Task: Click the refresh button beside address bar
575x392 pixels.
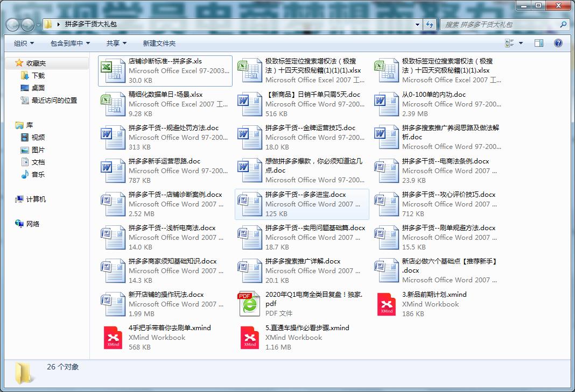Action: (429, 25)
